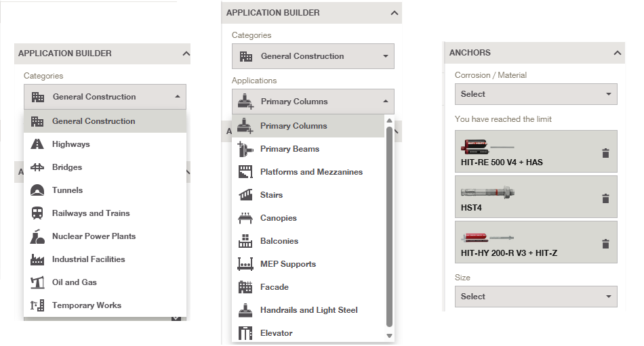Click the Bridges icon in categories list
Screen dimensions: 644x346
37,167
